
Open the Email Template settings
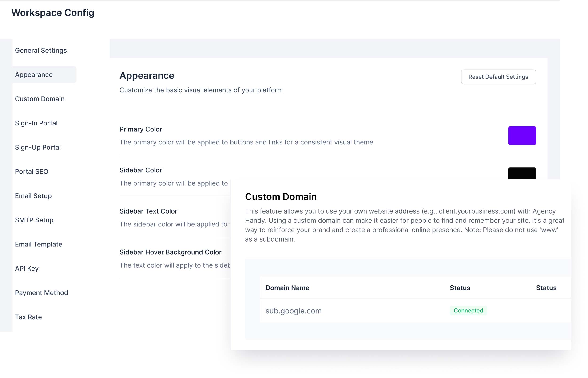39,244
